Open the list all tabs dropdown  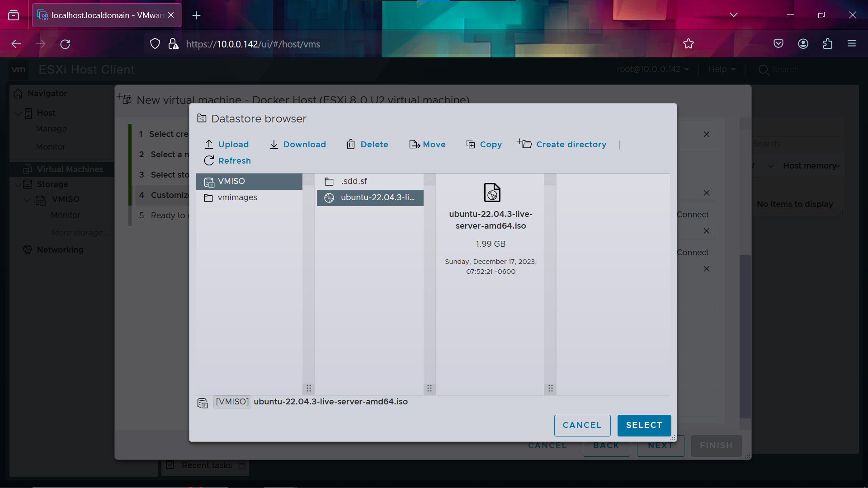(x=734, y=15)
